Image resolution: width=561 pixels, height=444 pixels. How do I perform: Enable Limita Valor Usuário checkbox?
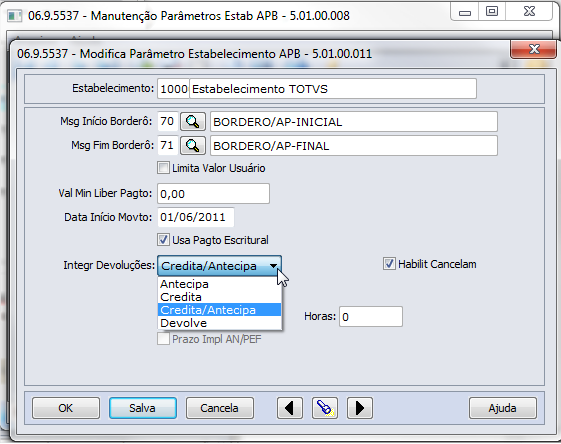pos(164,168)
